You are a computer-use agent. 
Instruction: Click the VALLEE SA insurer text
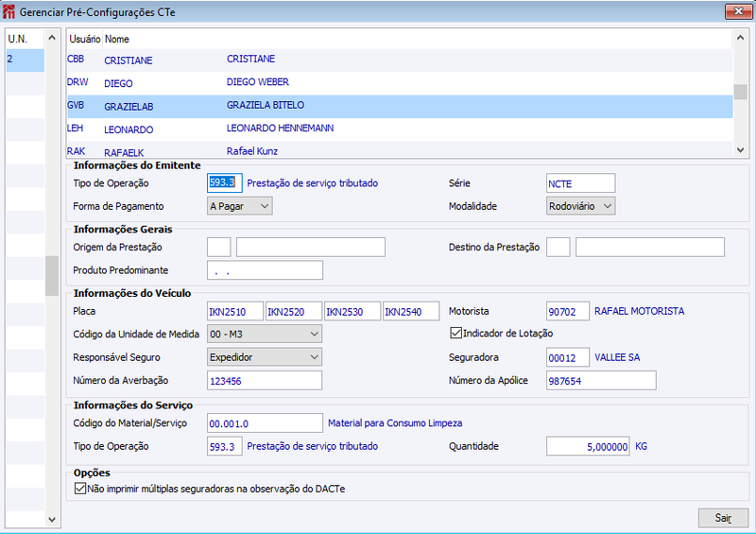pos(617,357)
